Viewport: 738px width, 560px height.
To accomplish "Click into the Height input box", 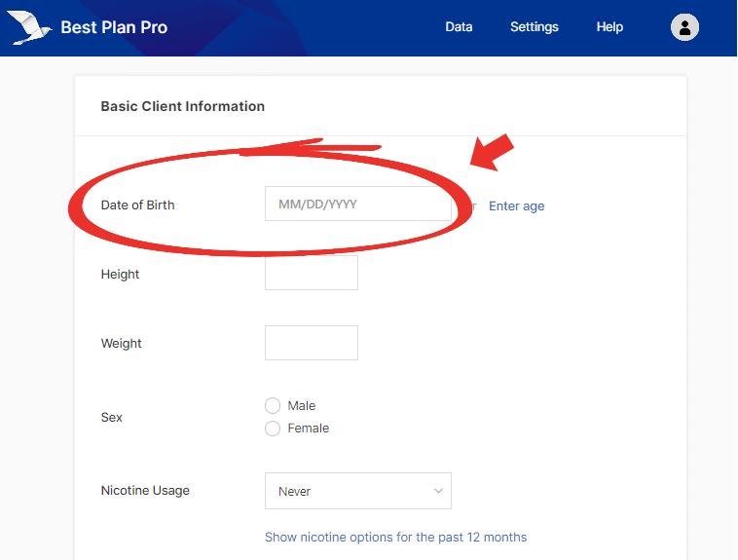I will pyautogui.click(x=311, y=273).
